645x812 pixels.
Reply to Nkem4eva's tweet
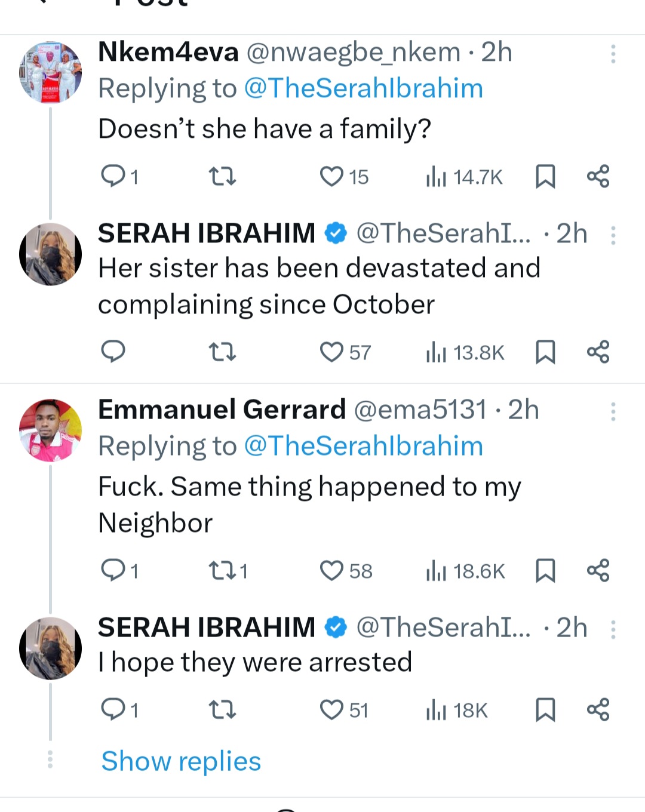point(113,177)
